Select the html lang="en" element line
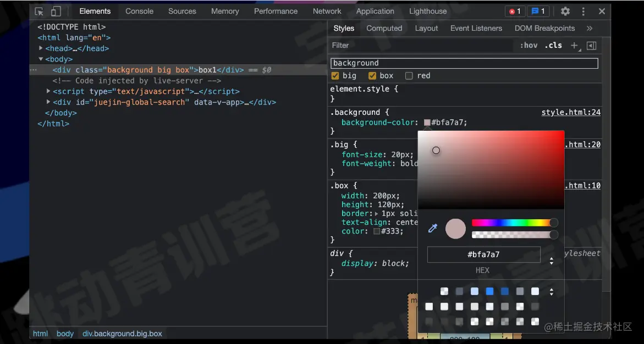644x344 pixels. coord(74,38)
